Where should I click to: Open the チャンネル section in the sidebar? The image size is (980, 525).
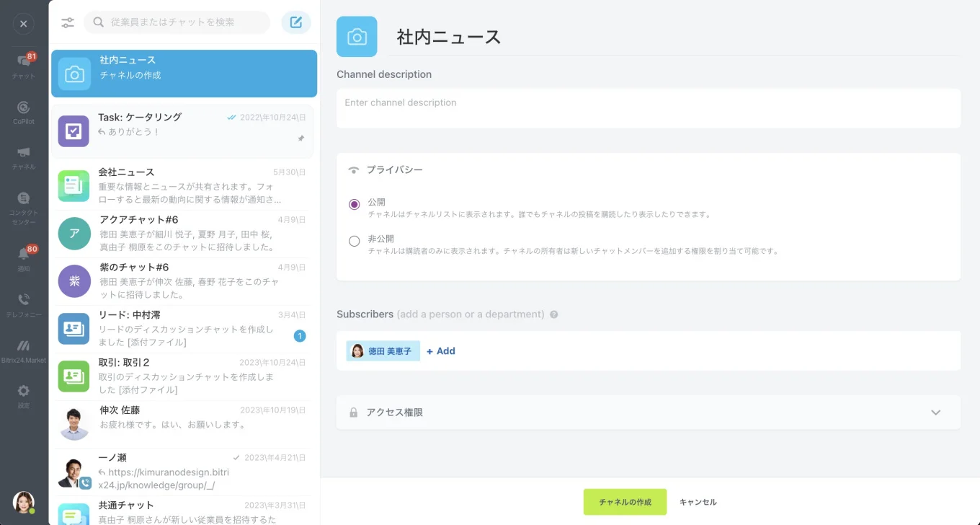(24, 157)
